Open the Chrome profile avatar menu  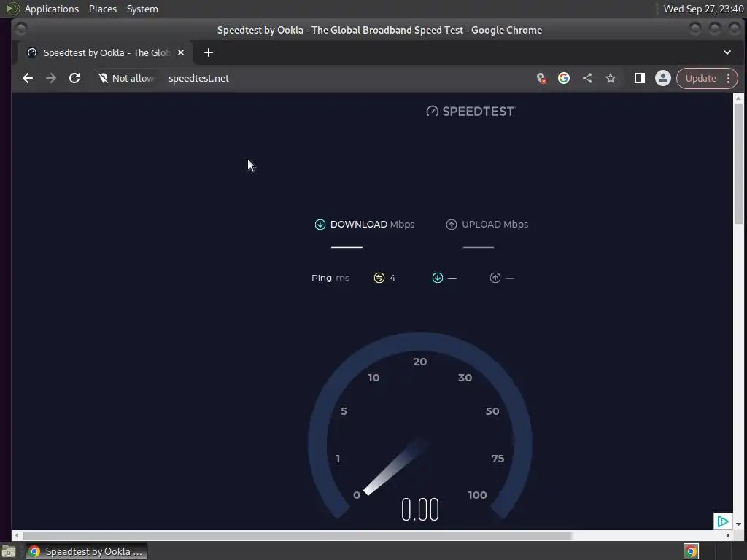(x=662, y=78)
